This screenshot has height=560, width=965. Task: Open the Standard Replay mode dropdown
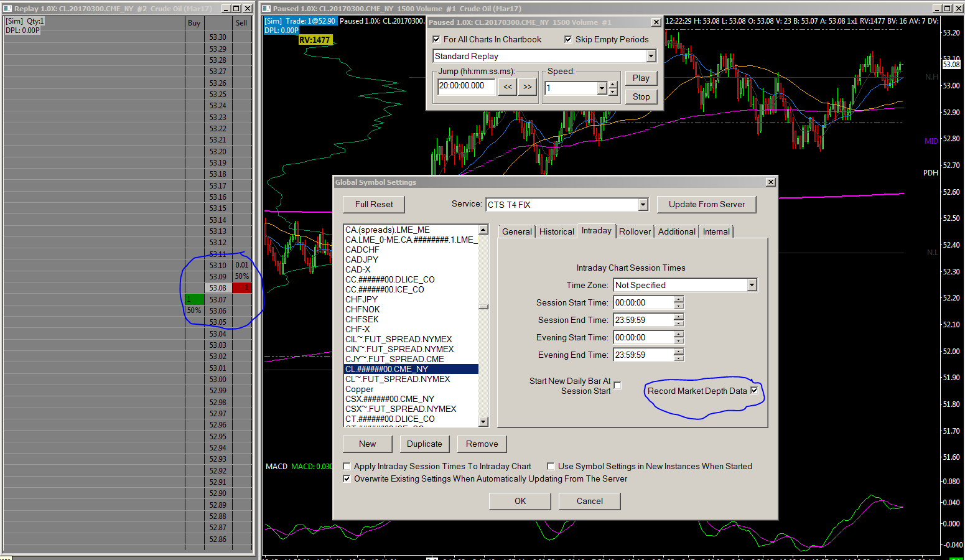click(x=651, y=56)
